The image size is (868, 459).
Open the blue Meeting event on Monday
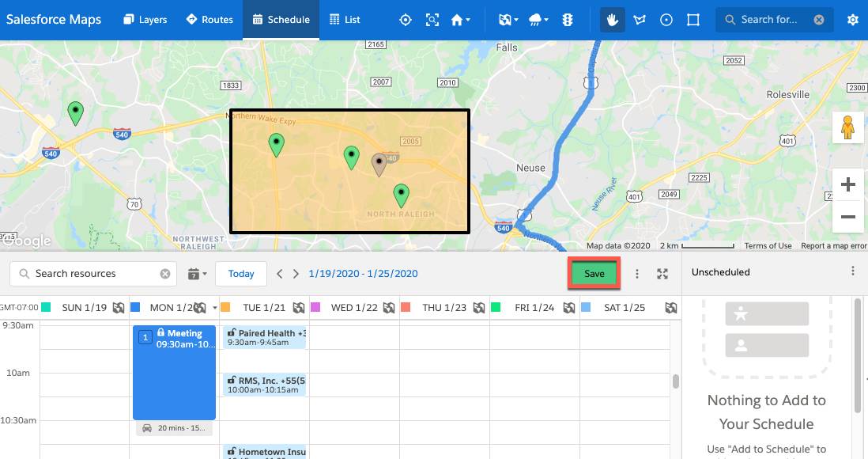pos(175,373)
